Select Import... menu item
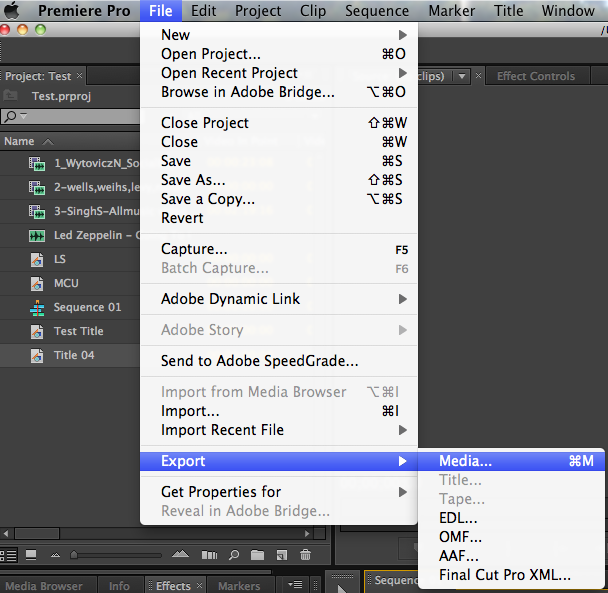Image resolution: width=608 pixels, height=593 pixels. (x=279, y=411)
